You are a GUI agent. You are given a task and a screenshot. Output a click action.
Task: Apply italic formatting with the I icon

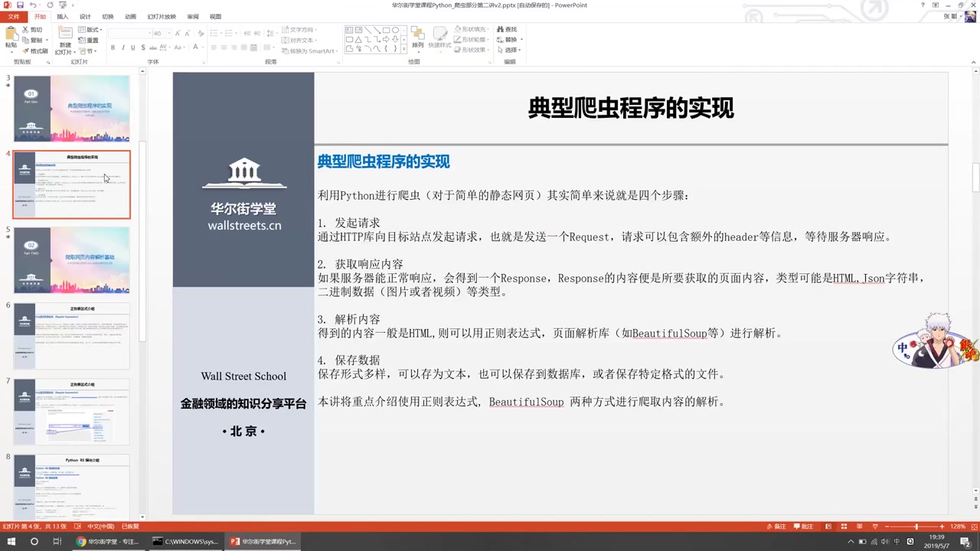[x=122, y=47]
